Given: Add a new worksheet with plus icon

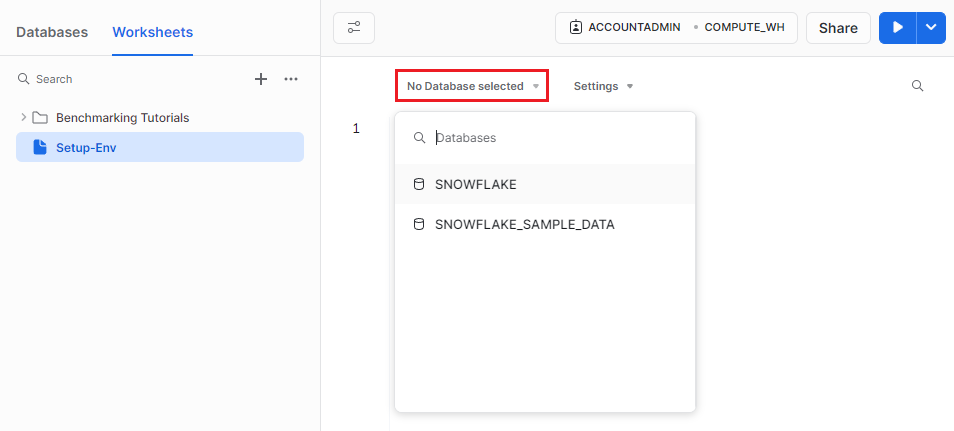Looking at the screenshot, I should pos(261,79).
